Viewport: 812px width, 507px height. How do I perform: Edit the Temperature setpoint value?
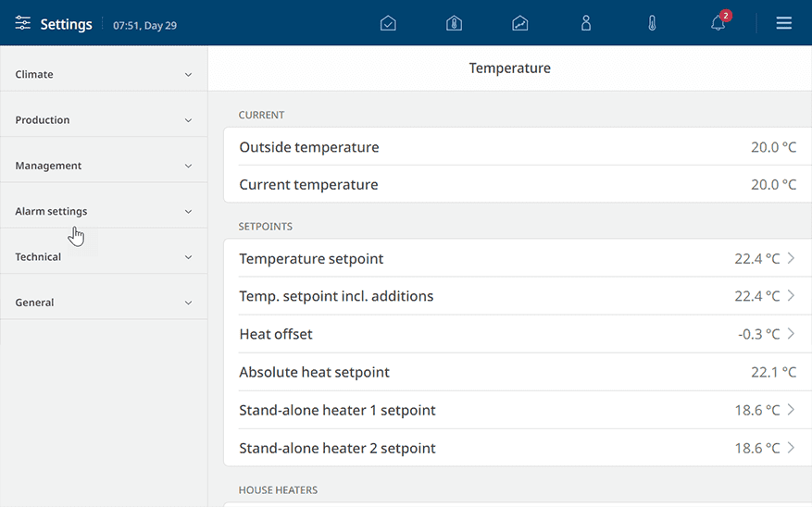coord(756,259)
